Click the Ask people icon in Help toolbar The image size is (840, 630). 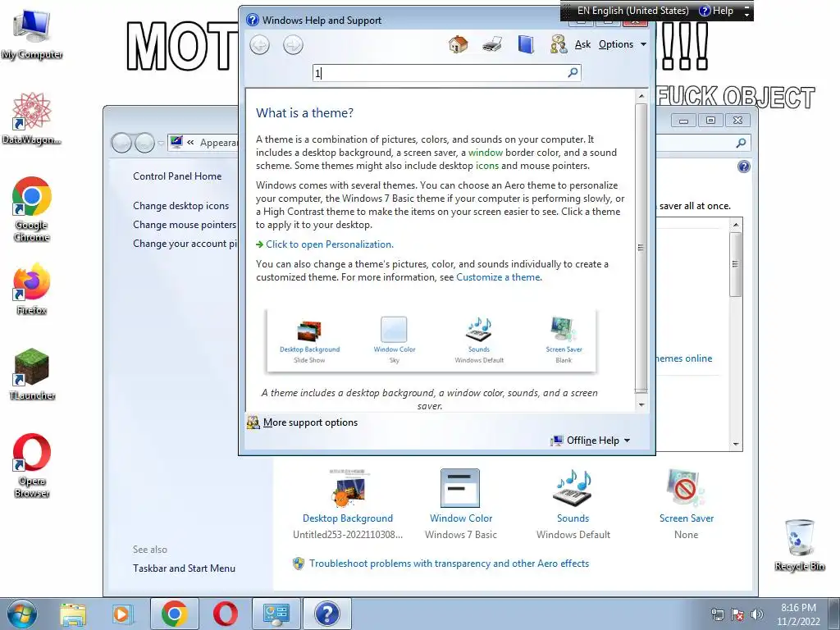coord(559,44)
